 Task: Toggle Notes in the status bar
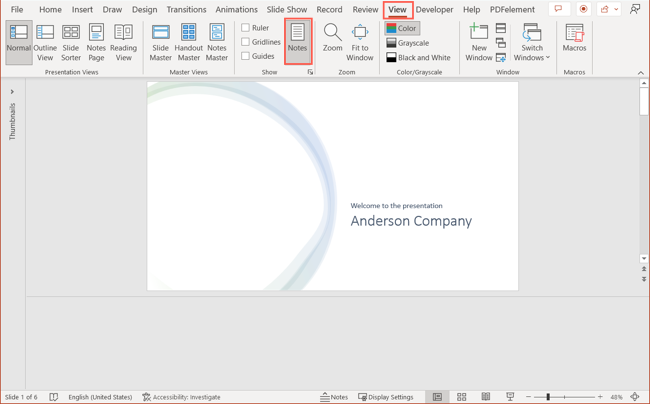334,397
